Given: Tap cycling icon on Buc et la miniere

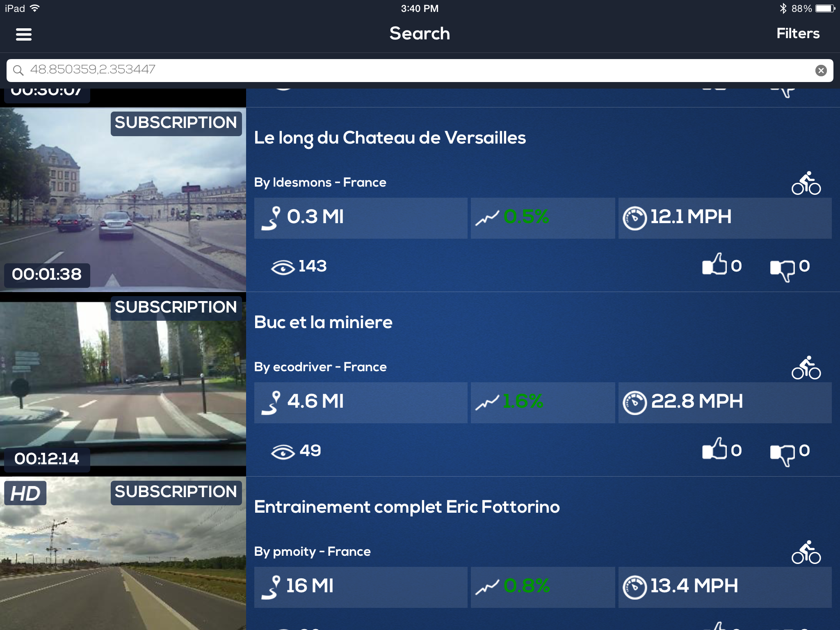Looking at the screenshot, I should [806, 367].
